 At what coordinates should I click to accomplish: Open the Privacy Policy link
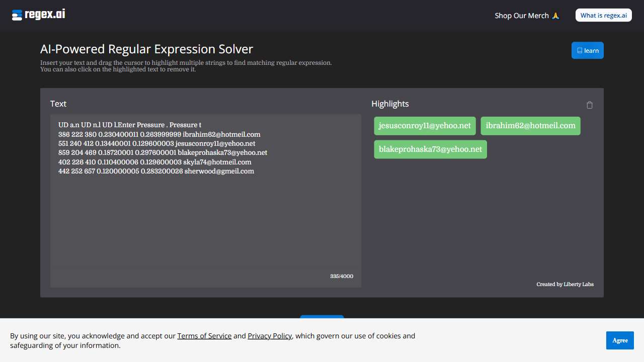tap(270, 336)
